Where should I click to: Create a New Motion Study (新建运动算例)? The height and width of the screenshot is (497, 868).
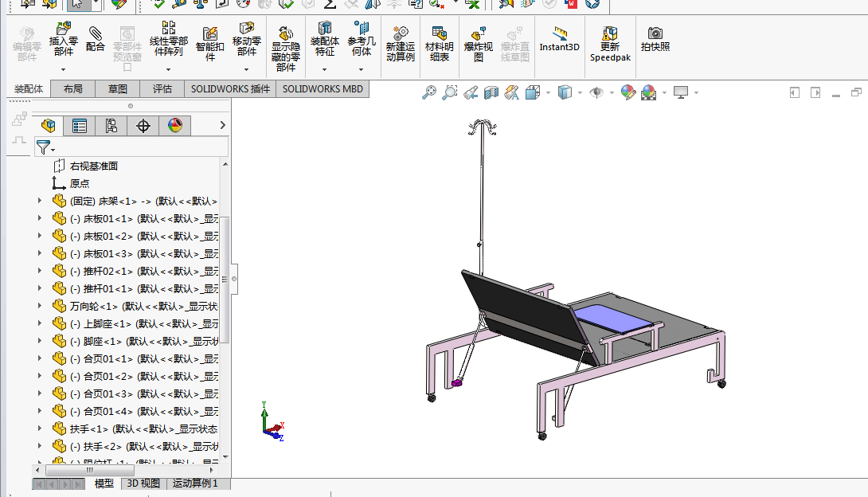[401, 44]
